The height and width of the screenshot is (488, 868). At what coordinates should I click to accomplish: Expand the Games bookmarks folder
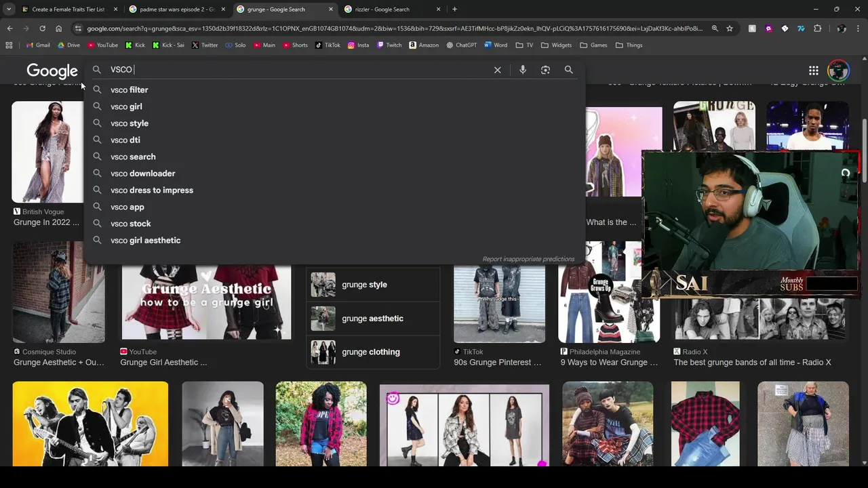593,45
